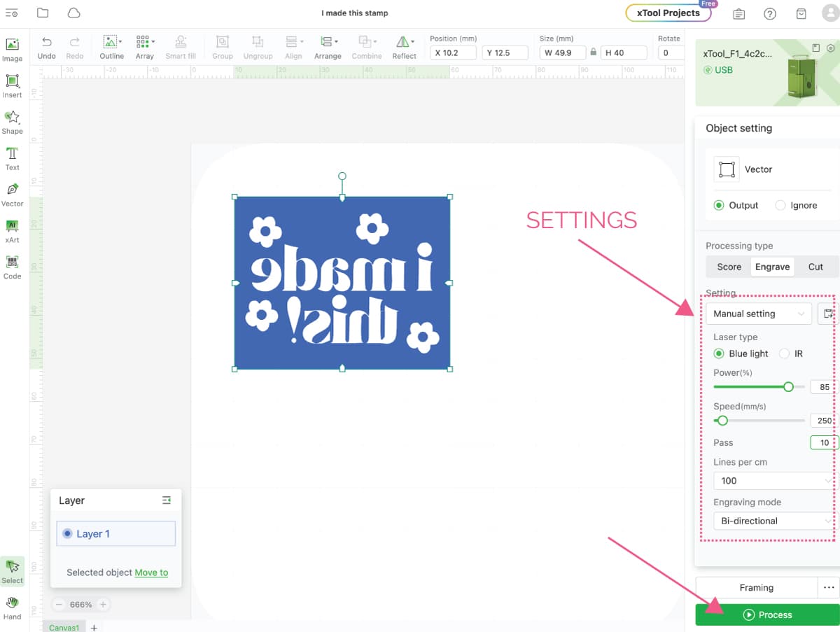The width and height of the screenshot is (840, 632).
Task: Click the Move to link
Action: click(151, 573)
